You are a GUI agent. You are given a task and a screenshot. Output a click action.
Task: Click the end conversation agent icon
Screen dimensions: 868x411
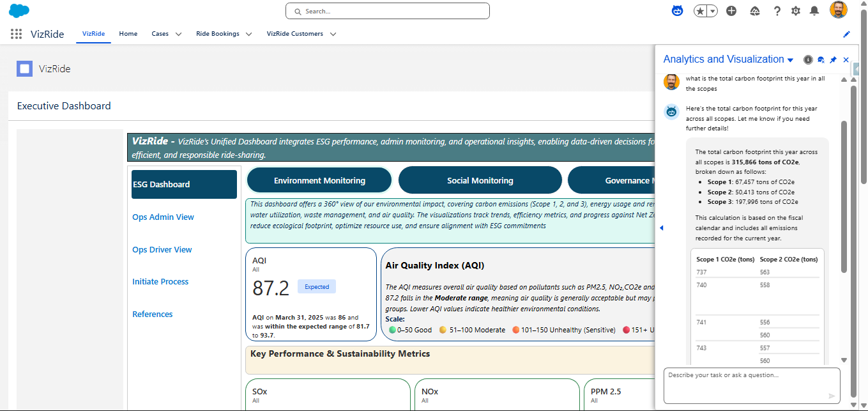(821, 59)
